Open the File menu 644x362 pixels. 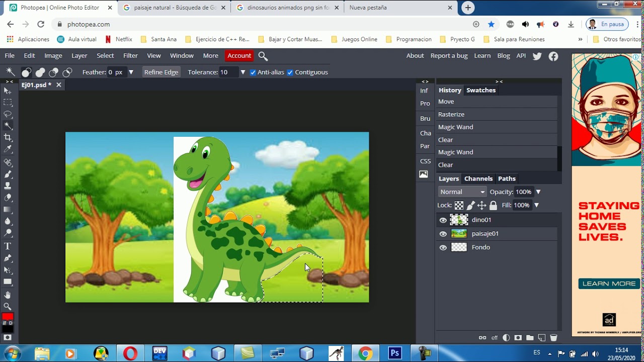coord(10,56)
